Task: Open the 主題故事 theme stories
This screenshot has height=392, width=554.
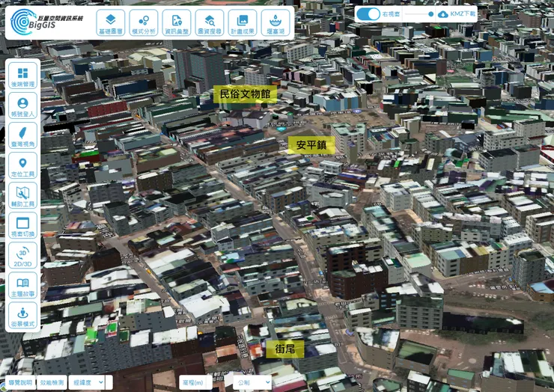Action: click(x=23, y=285)
